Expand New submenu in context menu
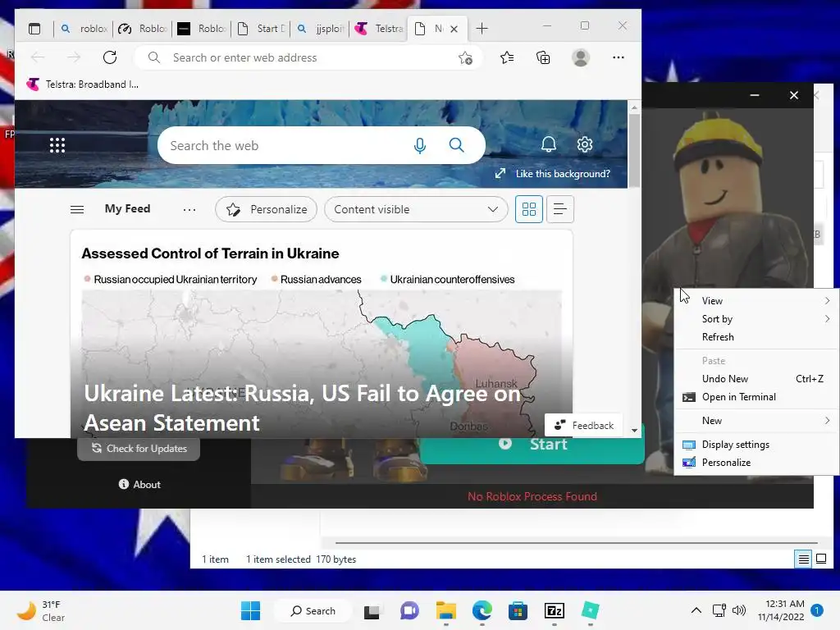Screen dimensions: 840x630 (756, 421)
